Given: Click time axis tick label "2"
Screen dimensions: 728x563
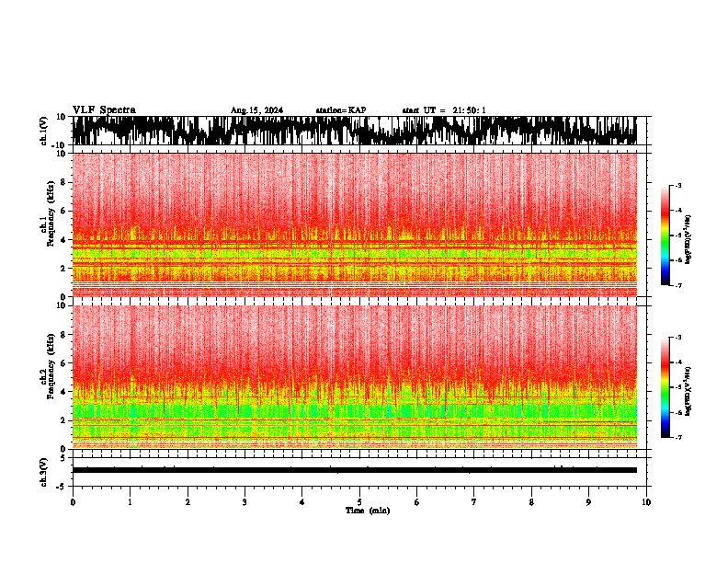Looking at the screenshot, I should (x=188, y=502).
